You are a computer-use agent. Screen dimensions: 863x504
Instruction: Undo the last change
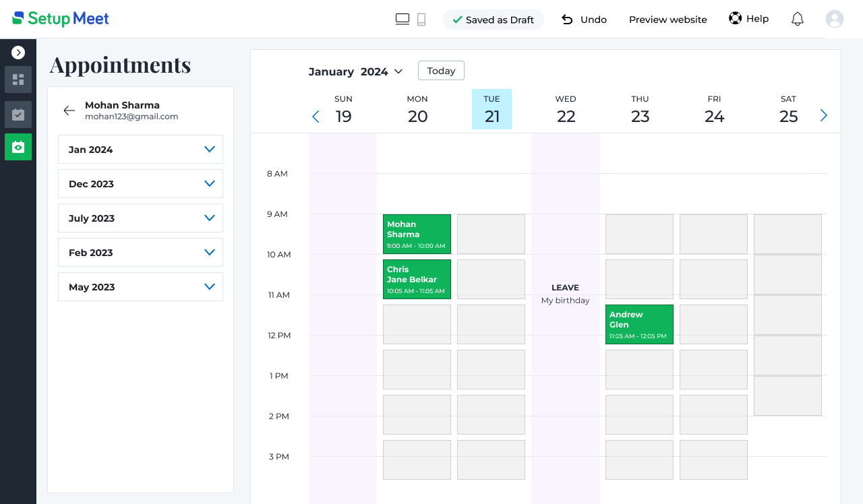tap(584, 20)
